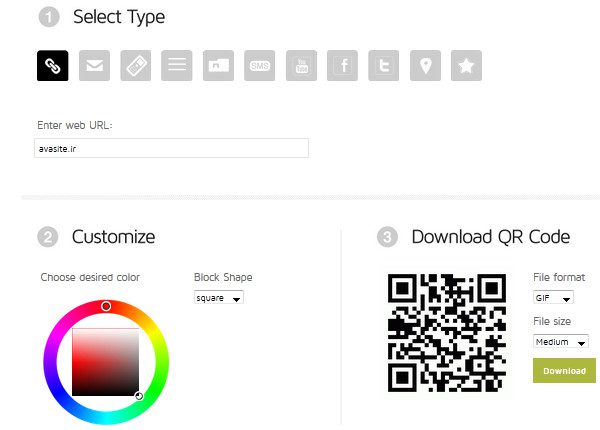Click the Enter web URL label
Image resolution: width=600 pixels, height=430 pixels.
(x=75, y=125)
